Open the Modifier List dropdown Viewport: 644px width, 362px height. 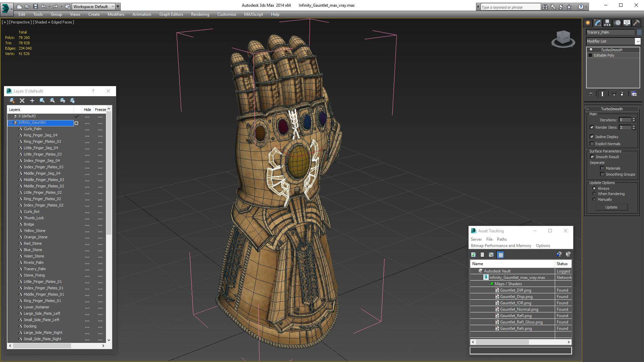coord(638,41)
